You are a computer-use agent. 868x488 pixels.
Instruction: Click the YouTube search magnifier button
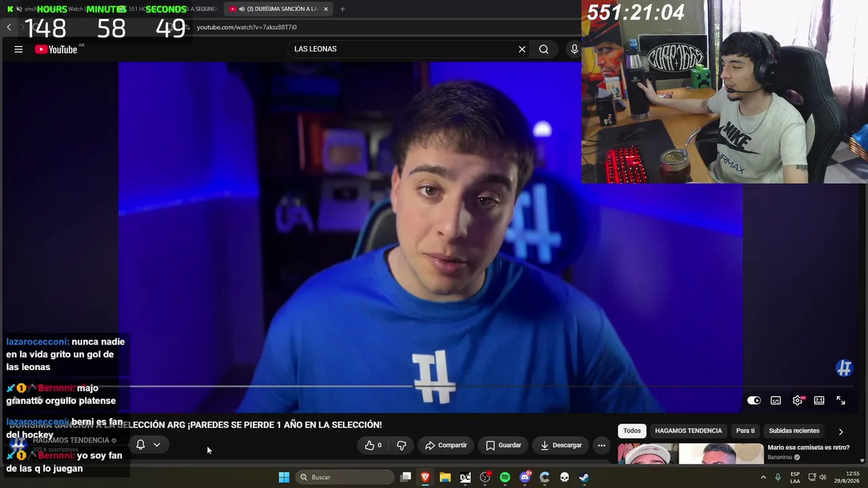click(x=544, y=49)
